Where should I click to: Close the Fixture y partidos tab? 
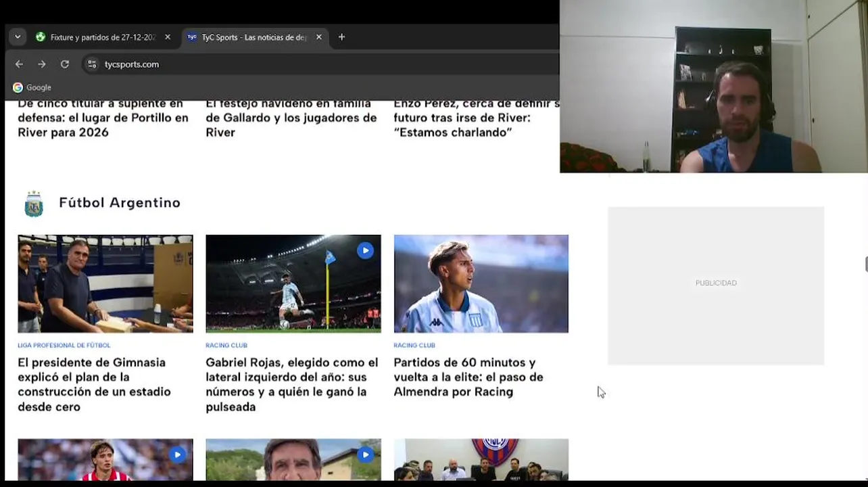click(x=168, y=37)
